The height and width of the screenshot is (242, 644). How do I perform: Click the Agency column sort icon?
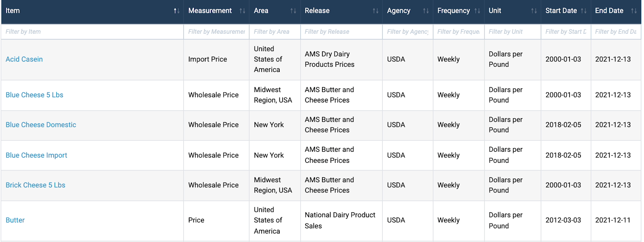pyautogui.click(x=425, y=11)
